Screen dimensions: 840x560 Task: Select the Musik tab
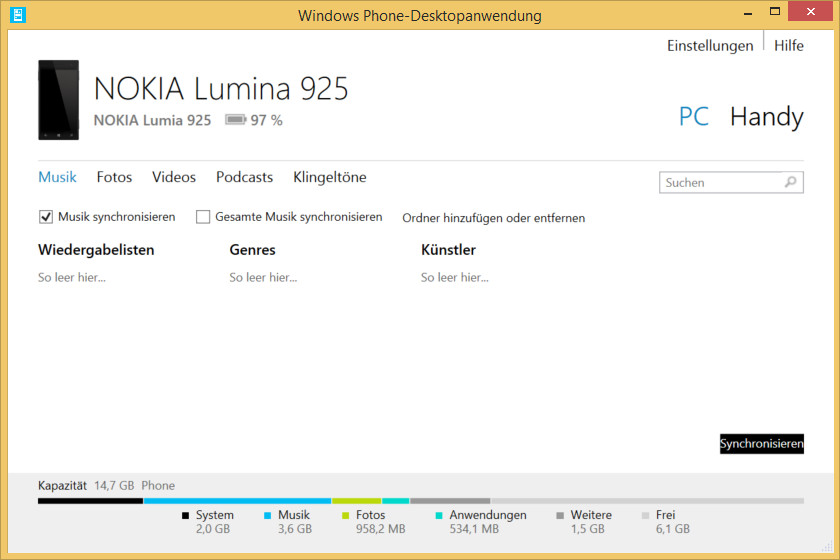(57, 177)
